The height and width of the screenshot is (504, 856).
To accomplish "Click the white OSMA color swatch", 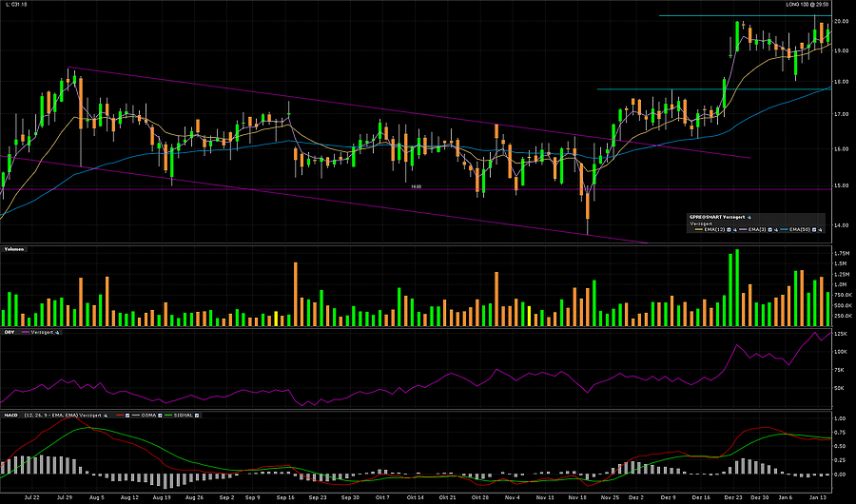I will point(136,416).
